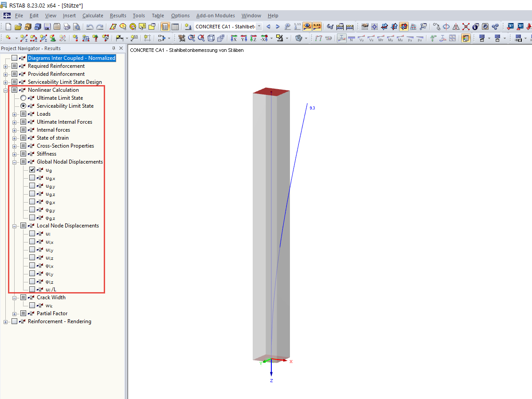Show bending moment Mz diagram icon
The image size is (532, 399).
tap(400, 38)
